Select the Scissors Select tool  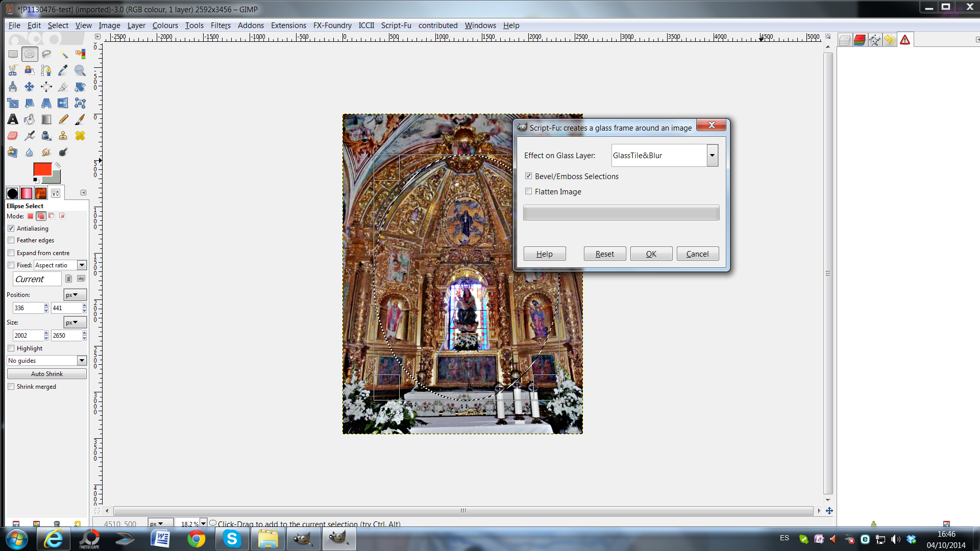[13, 70]
